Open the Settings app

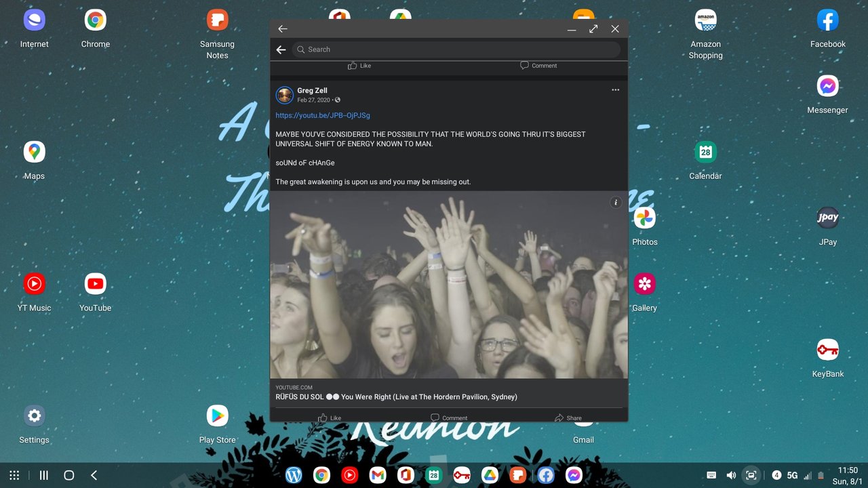point(34,415)
